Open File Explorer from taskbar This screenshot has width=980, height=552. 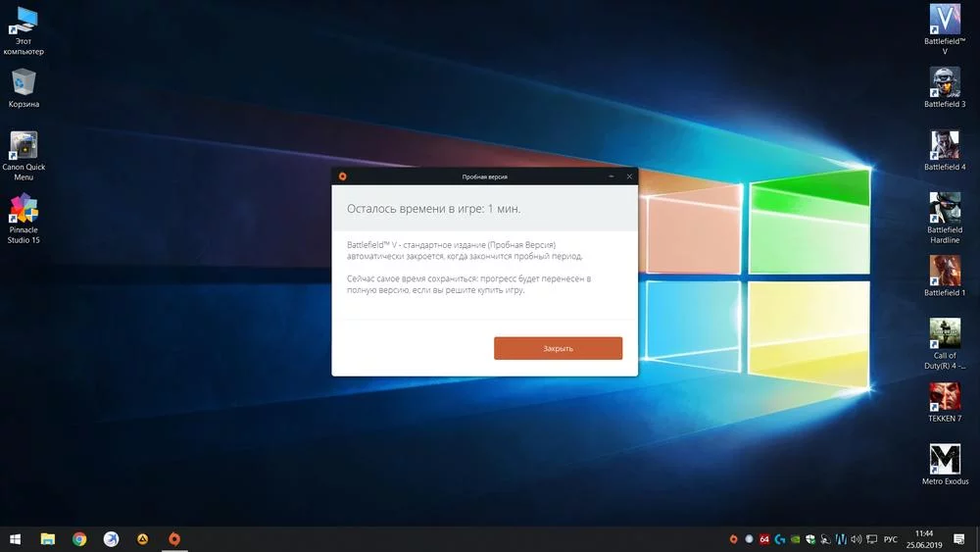[47, 539]
